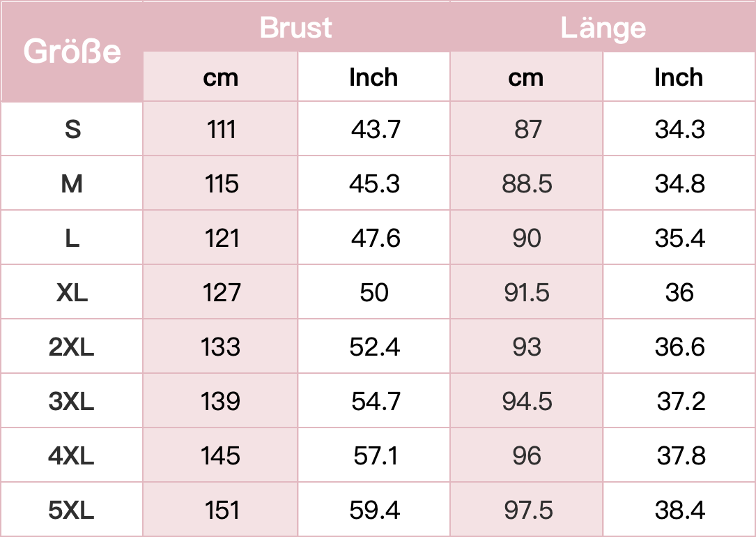Click the 54.7 inch value for 3XL

[x=376, y=401]
